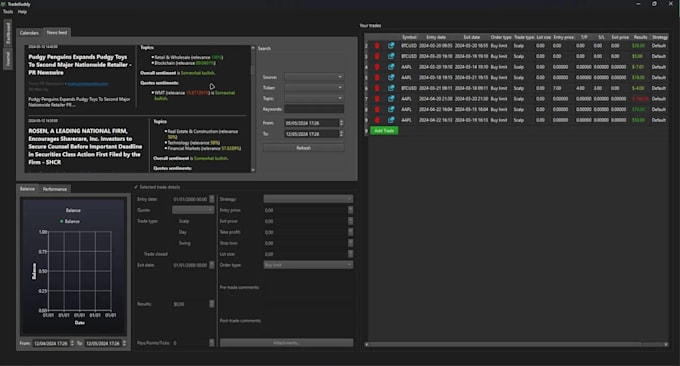
Task: Open trade row 7 with blue icon
Action: [x=391, y=99]
